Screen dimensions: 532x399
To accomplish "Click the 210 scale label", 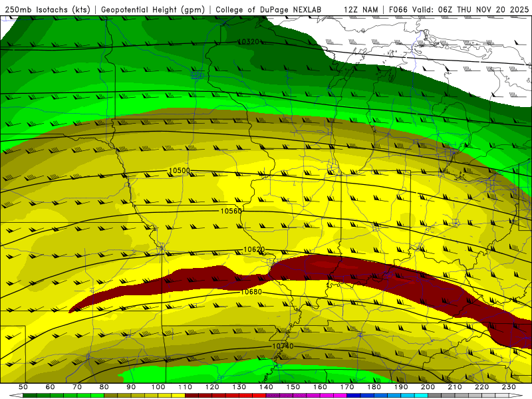I will click(455, 387).
